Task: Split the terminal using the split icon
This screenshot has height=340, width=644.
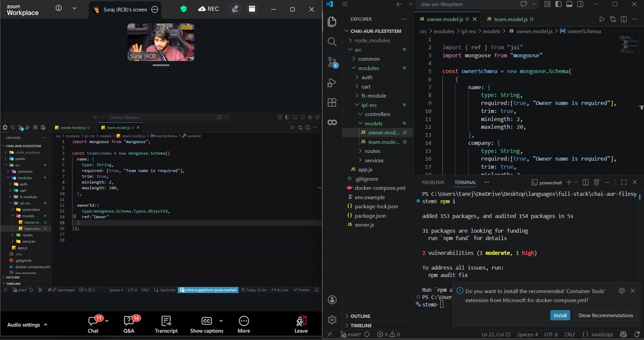Action: (585, 182)
